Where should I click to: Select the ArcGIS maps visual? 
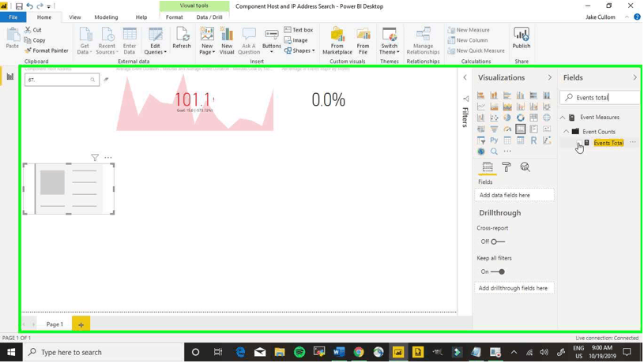coord(481,152)
